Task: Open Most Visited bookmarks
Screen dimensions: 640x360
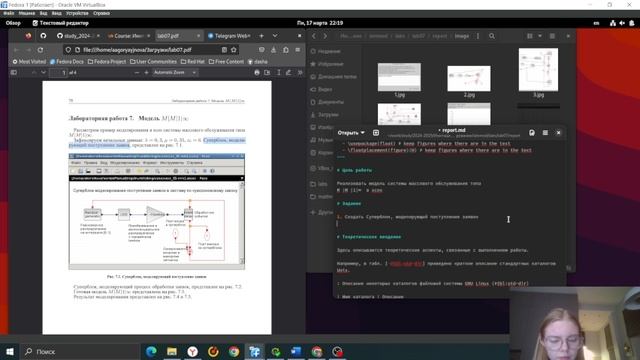Action: click(29, 62)
